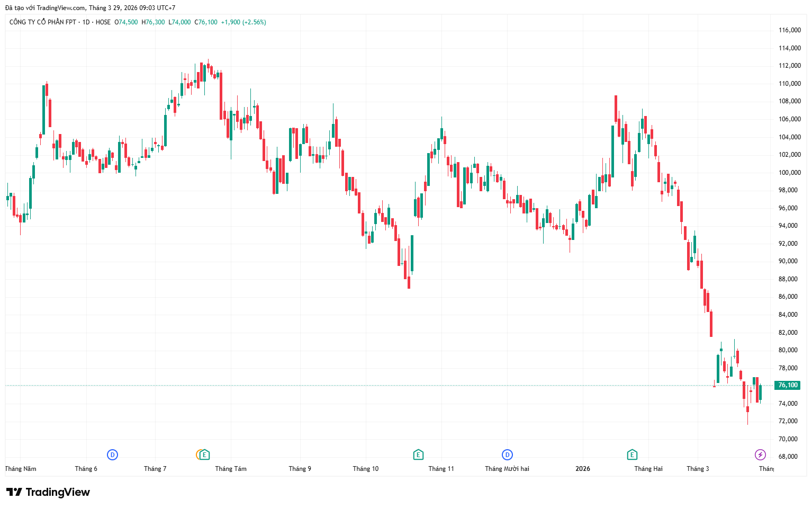
Task: Click the dividend marker near Tháng 6
Action: (x=112, y=454)
